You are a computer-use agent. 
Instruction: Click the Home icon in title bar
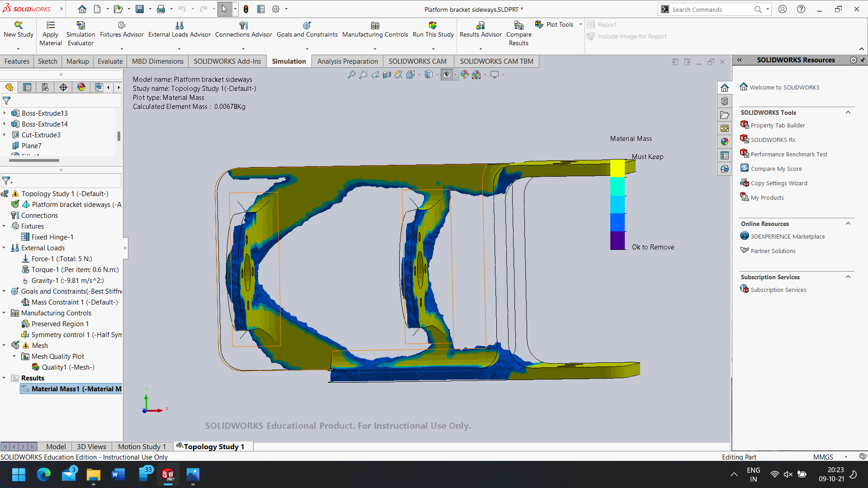click(x=82, y=9)
